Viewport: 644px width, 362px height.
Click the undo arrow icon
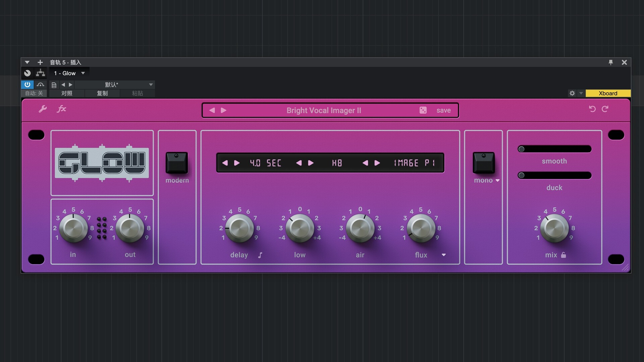point(592,109)
